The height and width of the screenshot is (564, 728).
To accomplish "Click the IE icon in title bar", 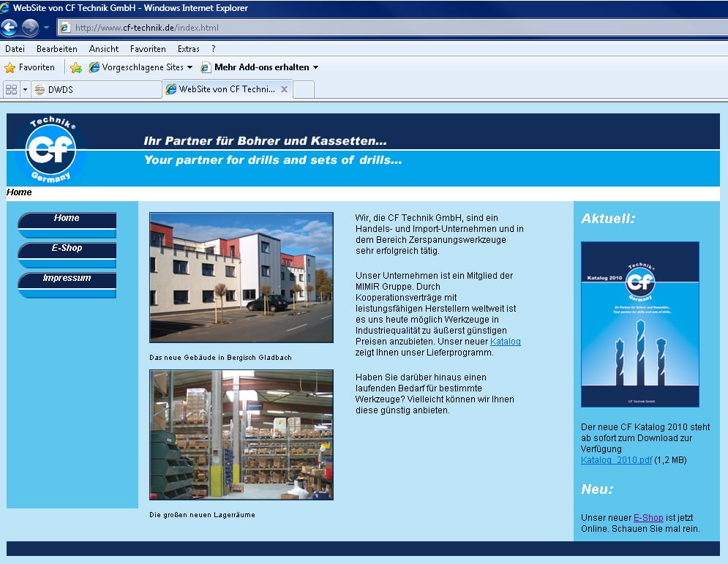I will coord(5,7).
